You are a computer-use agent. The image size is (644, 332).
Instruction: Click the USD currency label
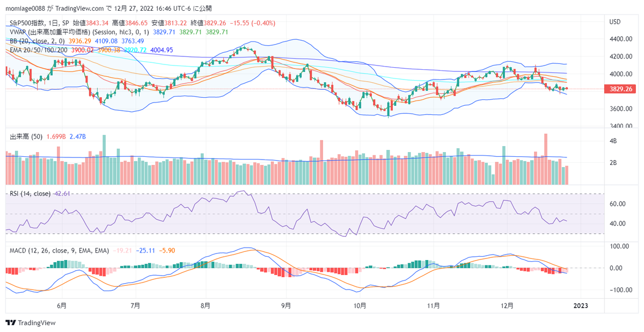[615, 22]
